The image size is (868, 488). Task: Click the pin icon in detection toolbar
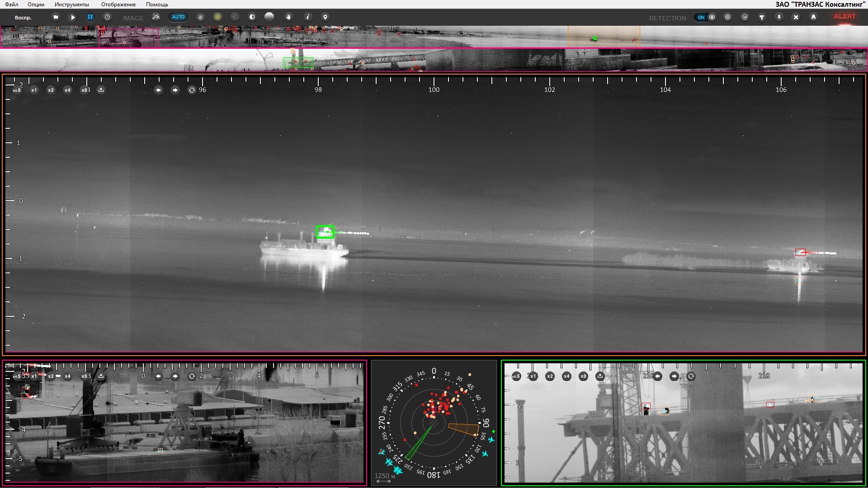pos(779,17)
